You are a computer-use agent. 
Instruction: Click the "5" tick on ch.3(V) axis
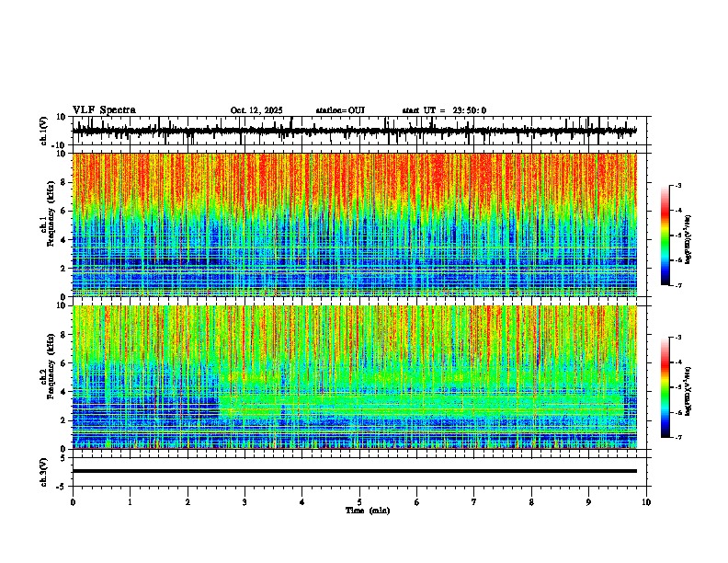click(64, 457)
